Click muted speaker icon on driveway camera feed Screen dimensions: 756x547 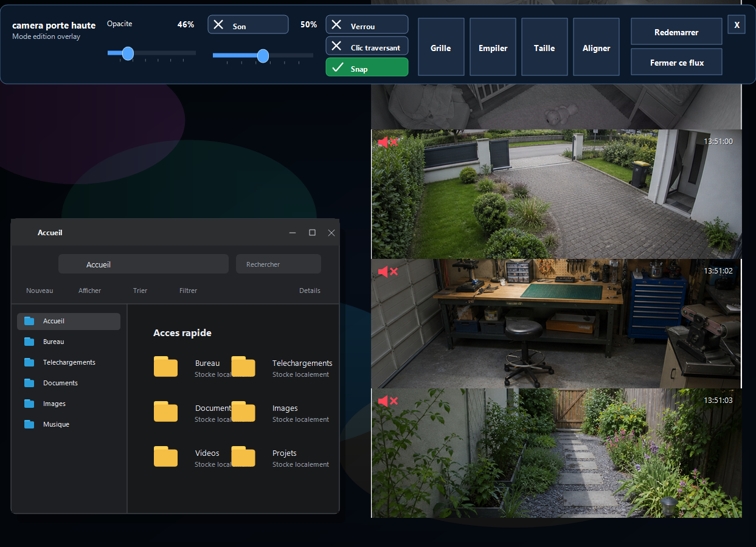coord(387,142)
